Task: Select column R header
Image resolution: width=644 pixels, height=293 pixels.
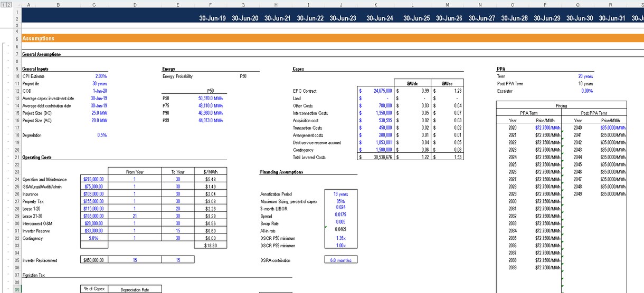Action: pos(611,4)
